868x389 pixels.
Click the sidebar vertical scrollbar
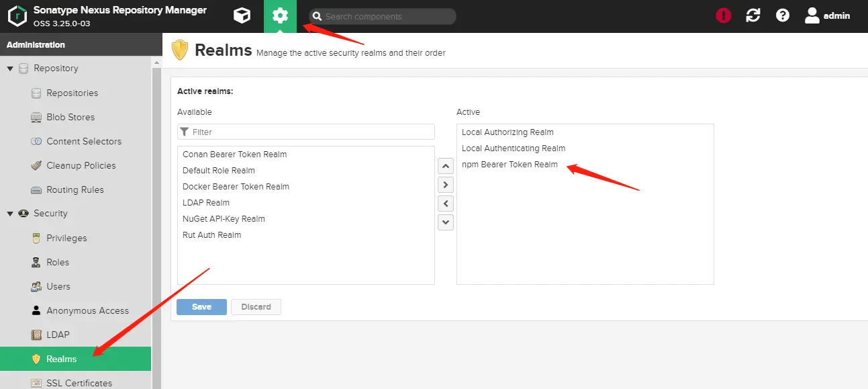[158, 222]
